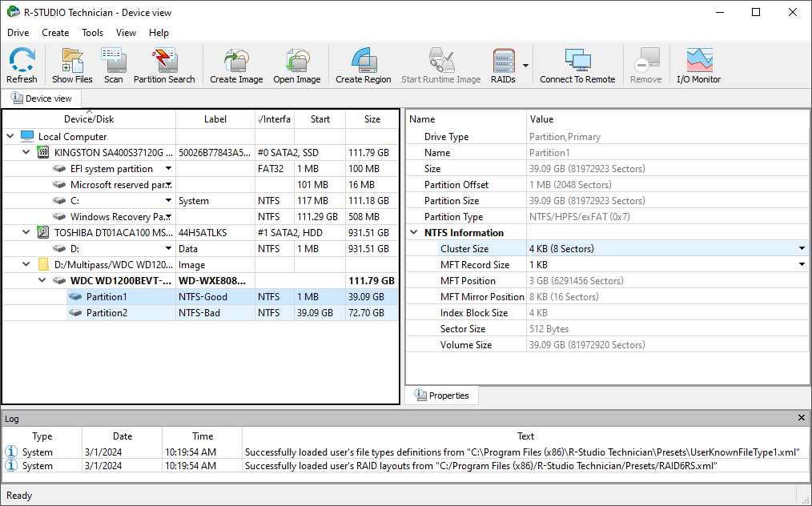The width and height of the screenshot is (812, 506).
Task: Select the RAID layouts log message
Action: tap(481, 466)
